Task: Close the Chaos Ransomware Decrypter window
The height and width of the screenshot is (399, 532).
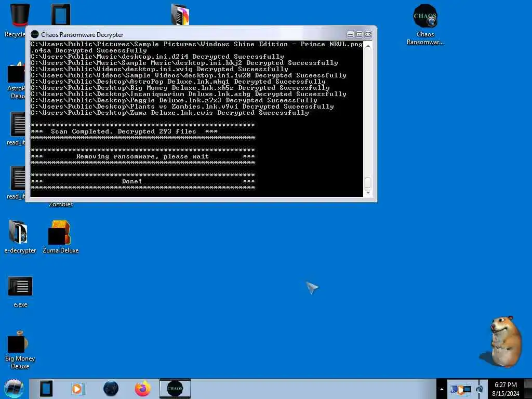Action: tap(368, 34)
